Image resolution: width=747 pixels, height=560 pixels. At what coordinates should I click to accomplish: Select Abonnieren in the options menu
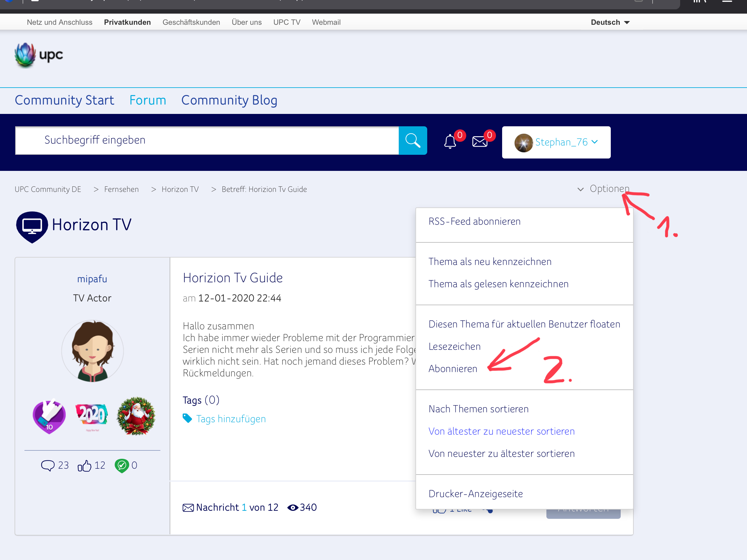coord(453,368)
